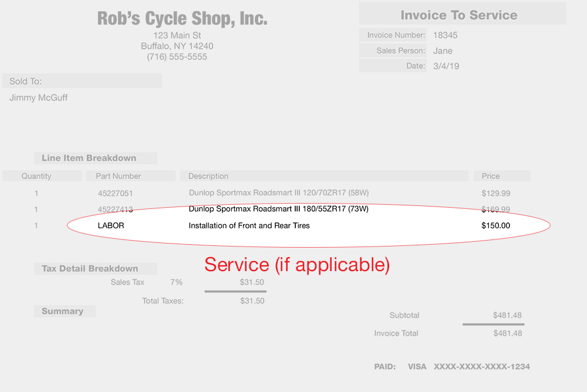587x392 pixels.
Task: Click the Rob's Cycle Shop, Inc. title
Action: 182,19
